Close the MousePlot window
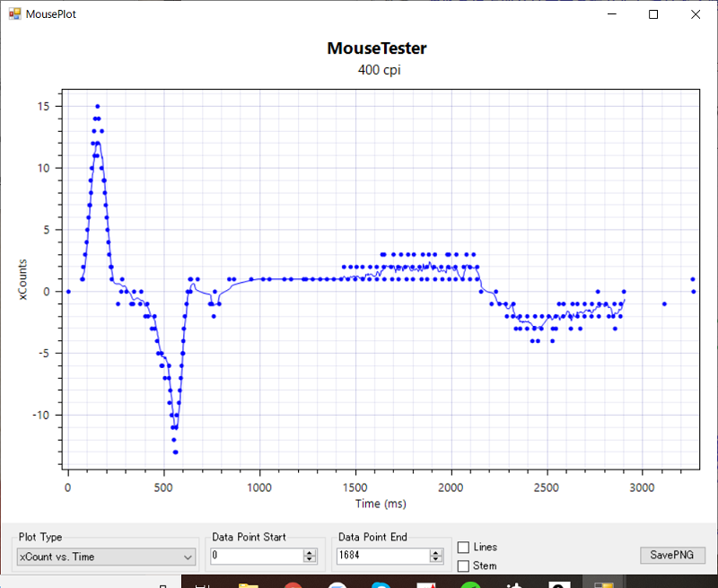Image resolution: width=718 pixels, height=588 pixels. [696, 14]
